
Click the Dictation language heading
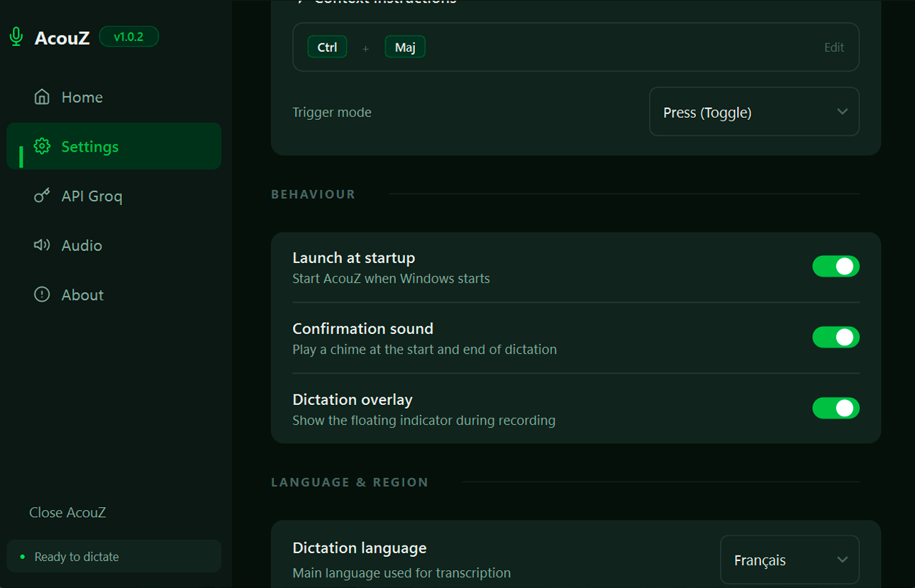click(x=360, y=548)
